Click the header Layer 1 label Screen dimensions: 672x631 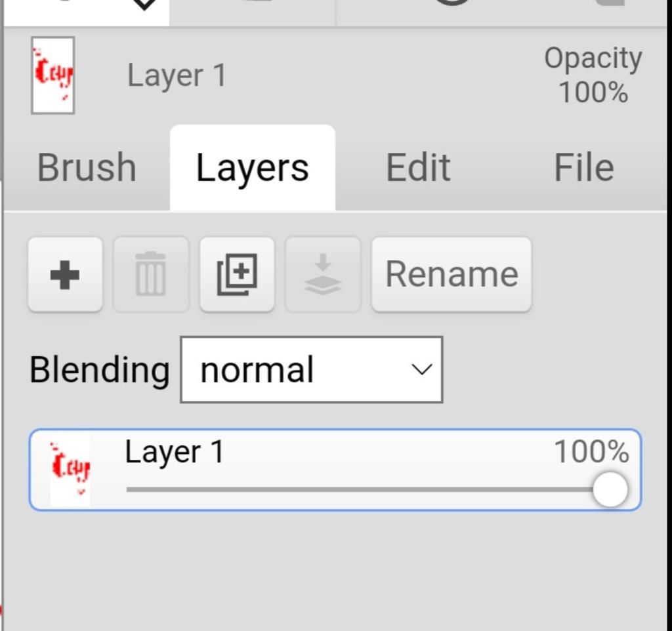pos(177,75)
